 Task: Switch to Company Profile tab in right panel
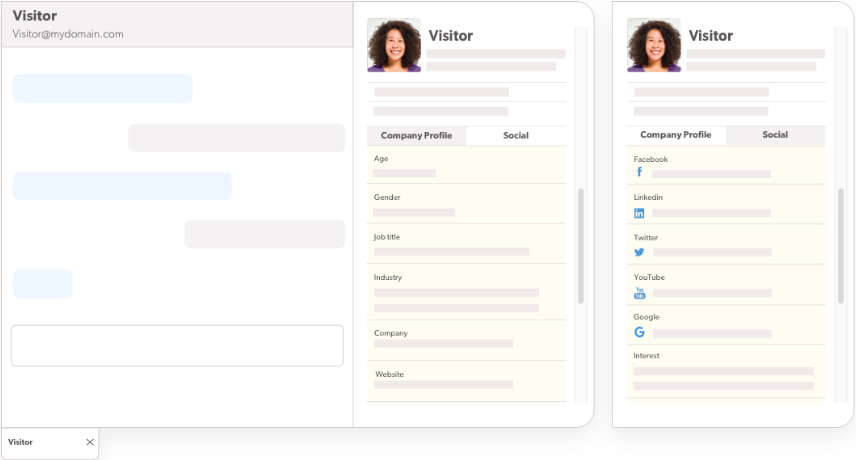tap(676, 135)
